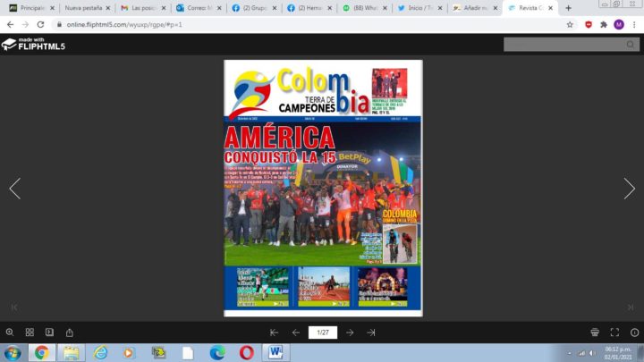This screenshot has height=362, width=644.
Task: Open the Chrome three-dot menu
Action: [x=634, y=25]
